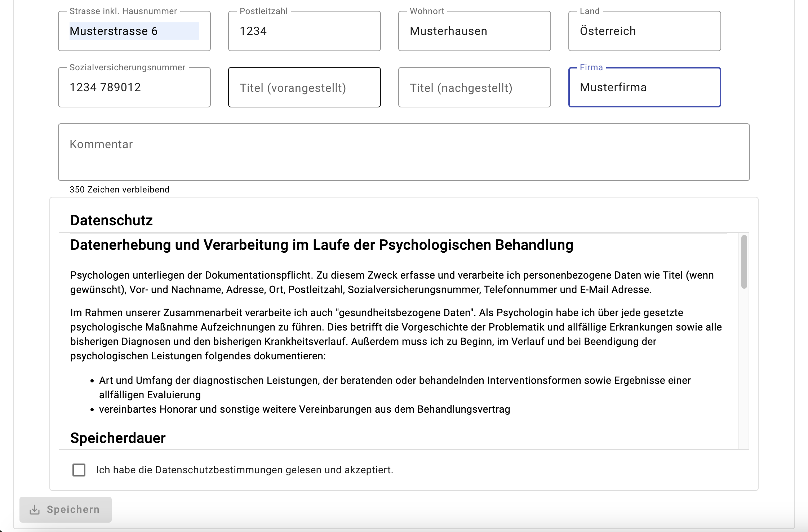Click the Datenschutz heading
This screenshot has width=808, height=532.
(x=111, y=220)
